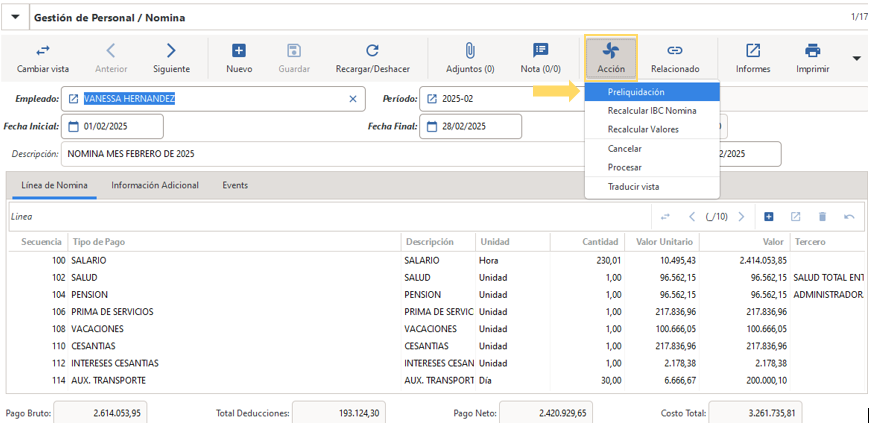This screenshot has height=423, width=869.
Task: Click Fecha Inicial field 01/02/2025
Action: coord(113,126)
